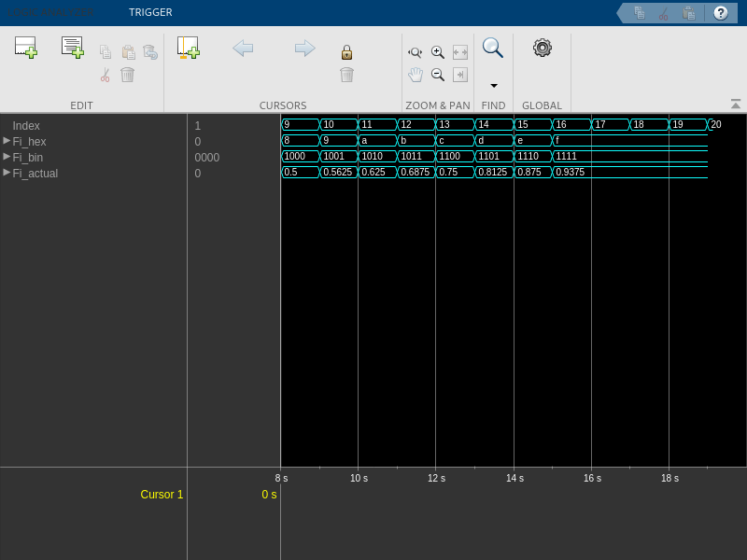The image size is (747, 560).
Task: Click waveform segment 0.75 in Fi_actual
Action: (455, 172)
